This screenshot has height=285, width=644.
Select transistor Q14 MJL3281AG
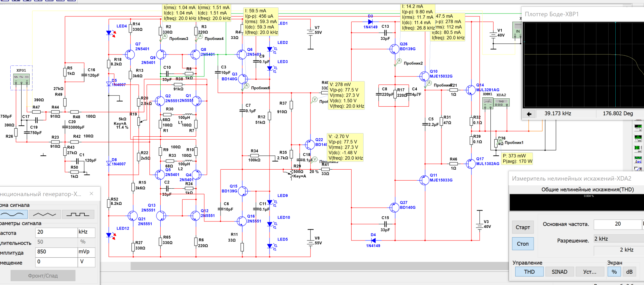click(471, 90)
